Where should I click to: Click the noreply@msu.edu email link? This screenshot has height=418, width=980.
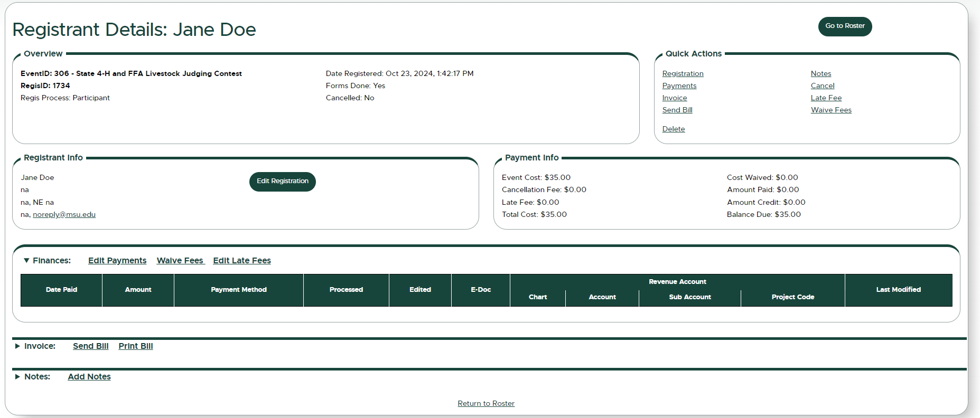coord(64,215)
